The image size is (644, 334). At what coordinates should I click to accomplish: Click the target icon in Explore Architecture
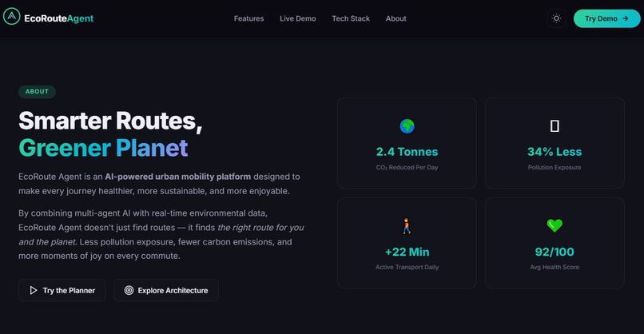[x=129, y=291]
